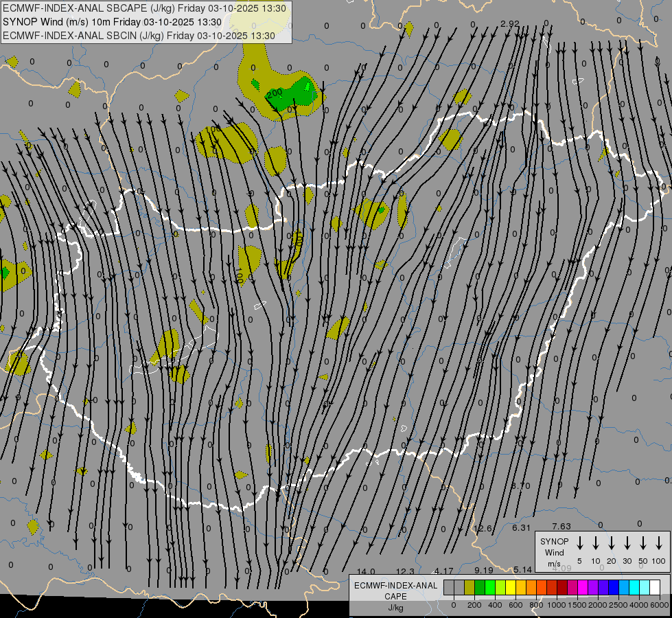Select the 14.0 wind value near bottom

tap(366, 571)
